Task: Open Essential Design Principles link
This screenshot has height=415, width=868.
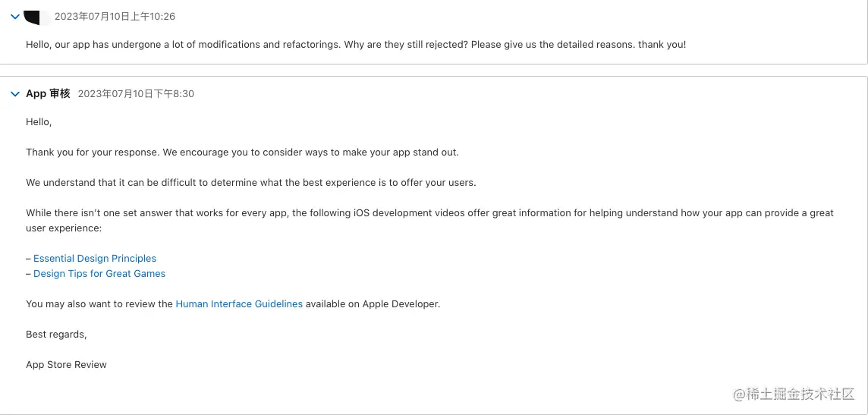Action: (x=95, y=259)
